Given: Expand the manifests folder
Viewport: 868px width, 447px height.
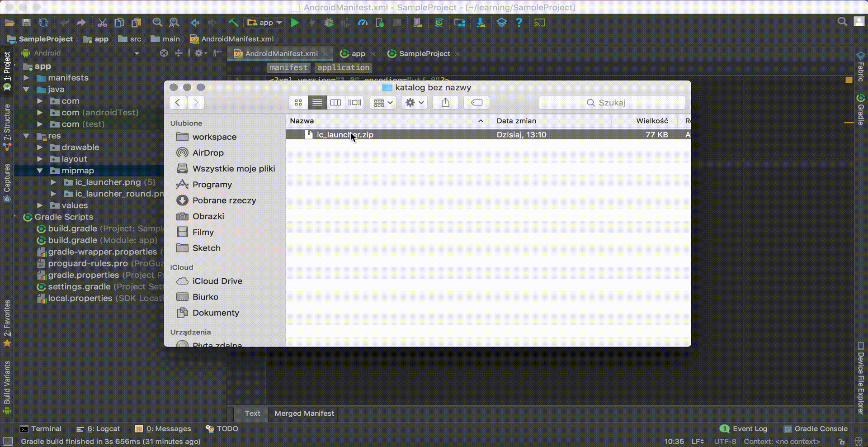Looking at the screenshot, I should pos(26,78).
